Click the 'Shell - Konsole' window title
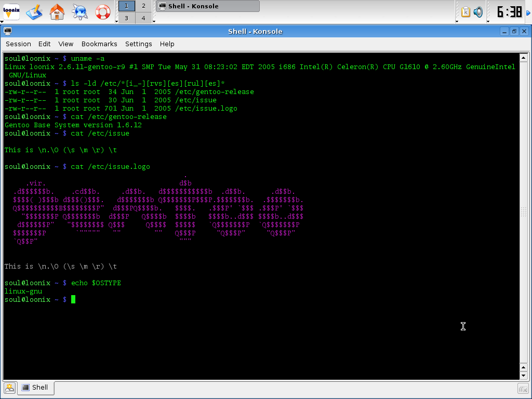The width and height of the screenshot is (532, 399). (x=255, y=32)
